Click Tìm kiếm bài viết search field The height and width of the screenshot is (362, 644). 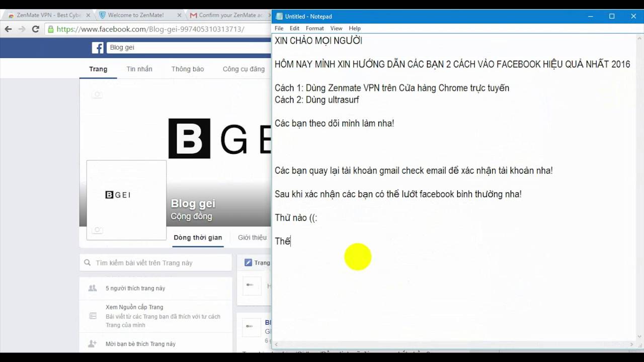click(155, 262)
